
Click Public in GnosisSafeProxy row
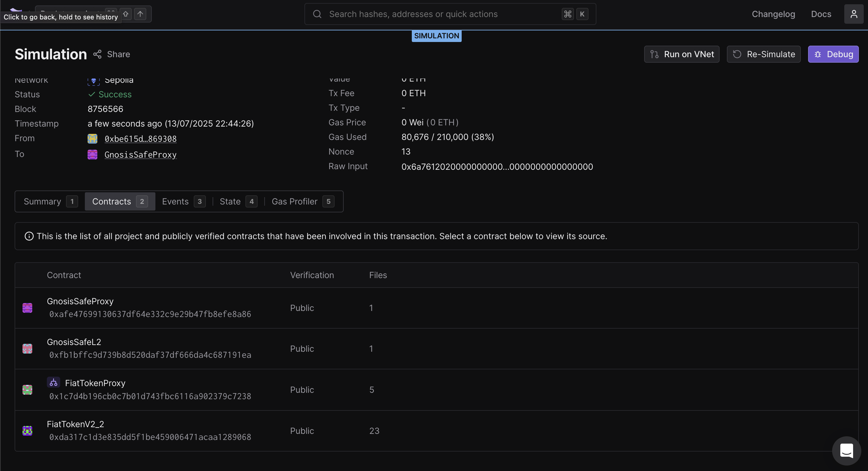pyautogui.click(x=302, y=308)
